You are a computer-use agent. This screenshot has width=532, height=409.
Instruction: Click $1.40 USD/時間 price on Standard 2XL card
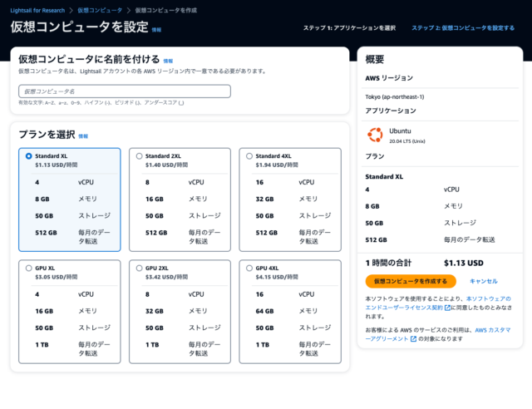(x=166, y=165)
